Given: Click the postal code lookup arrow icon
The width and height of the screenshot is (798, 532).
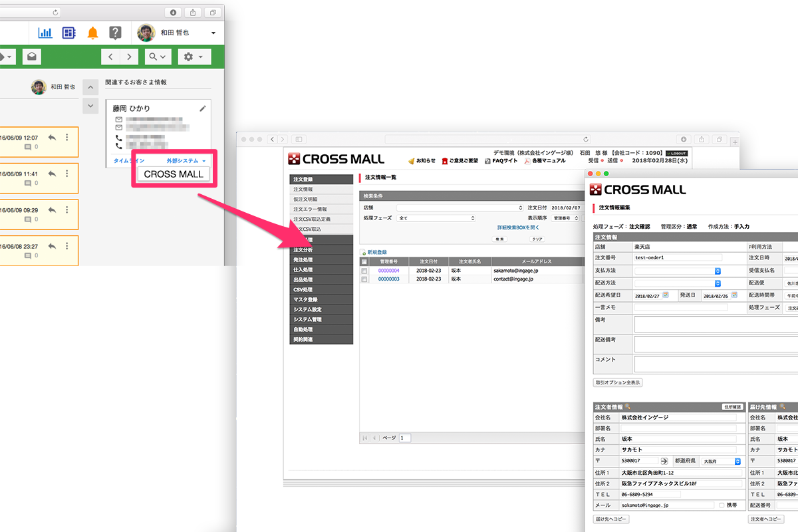Looking at the screenshot, I should (x=664, y=461).
